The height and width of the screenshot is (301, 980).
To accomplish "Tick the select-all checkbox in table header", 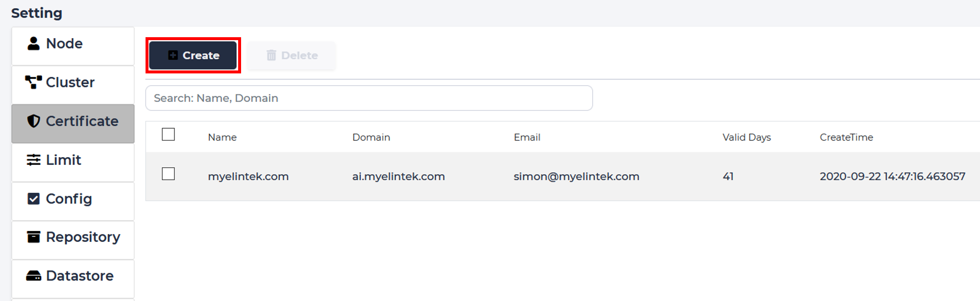I will tap(168, 134).
